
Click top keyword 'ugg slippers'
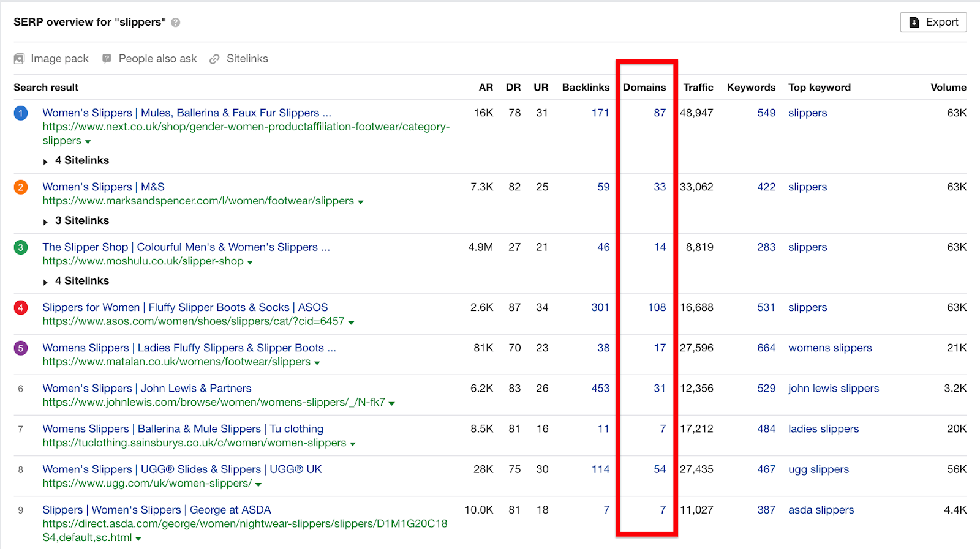818,469
